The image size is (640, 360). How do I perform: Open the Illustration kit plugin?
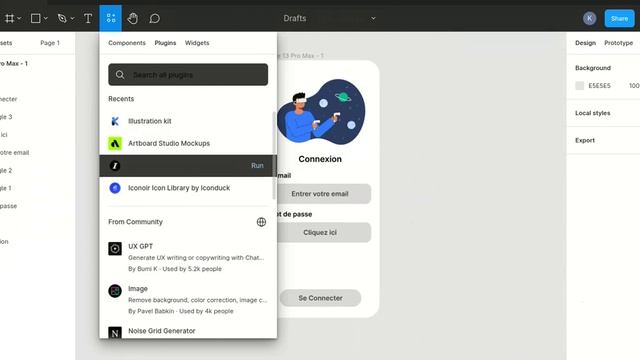coord(188,121)
